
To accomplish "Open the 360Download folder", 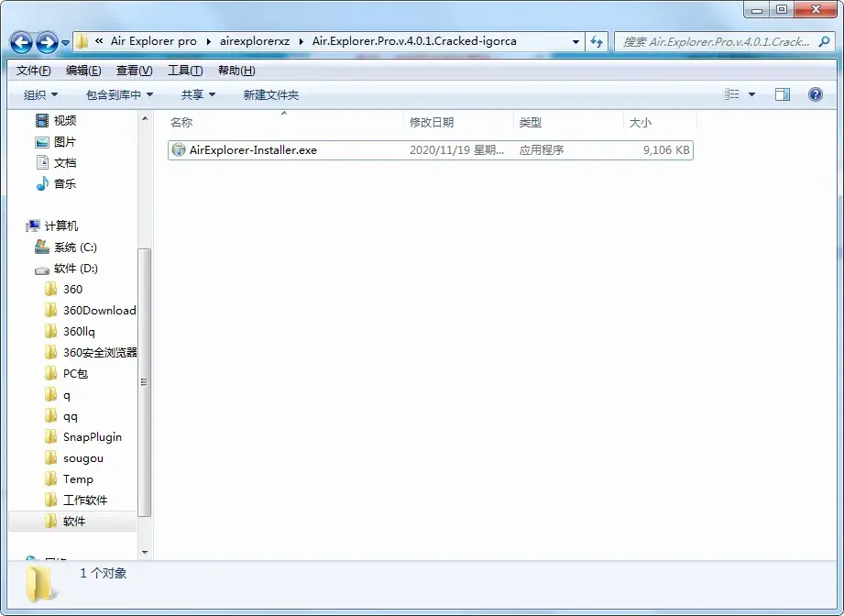I will [100, 310].
